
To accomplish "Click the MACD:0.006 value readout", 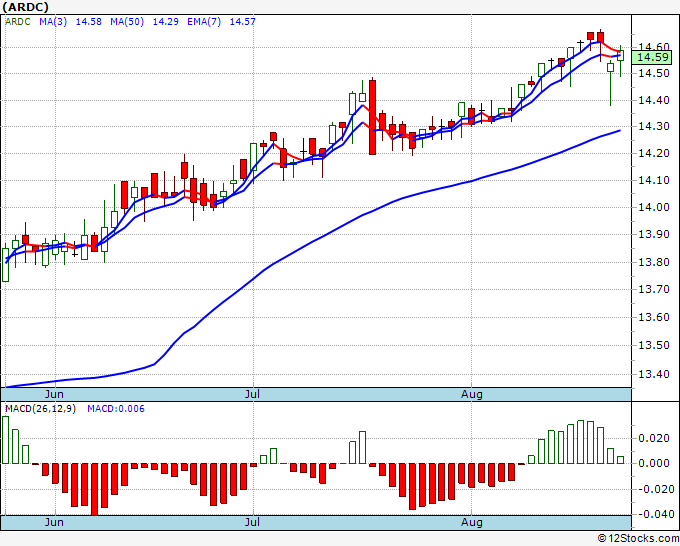I will point(116,409).
